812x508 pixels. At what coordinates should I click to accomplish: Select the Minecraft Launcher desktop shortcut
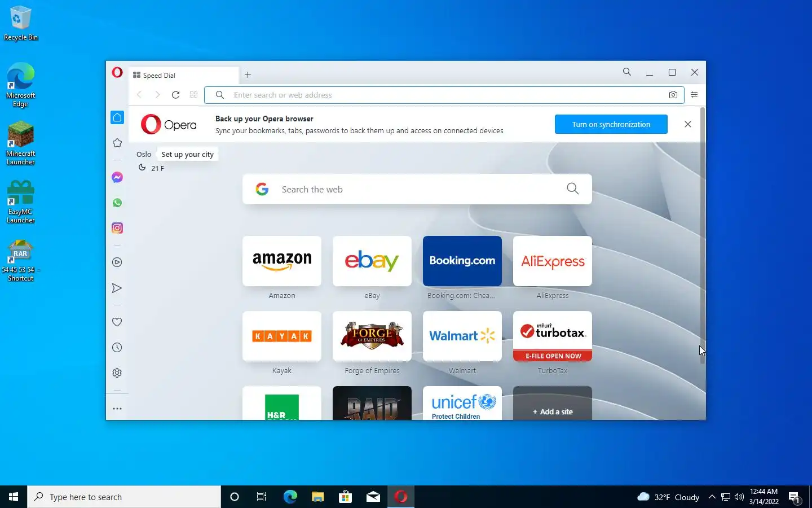21,143
